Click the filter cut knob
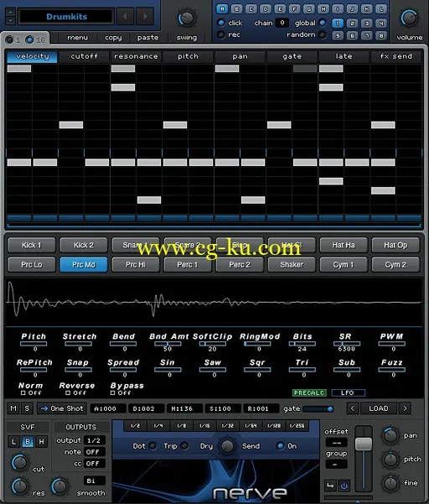Viewport: 429px width, 504px height. (x=20, y=463)
